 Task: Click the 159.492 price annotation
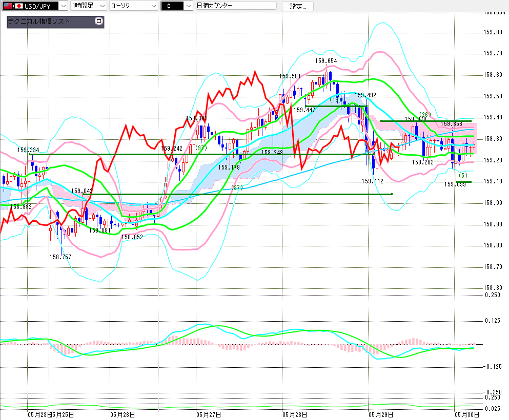click(x=365, y=95)
